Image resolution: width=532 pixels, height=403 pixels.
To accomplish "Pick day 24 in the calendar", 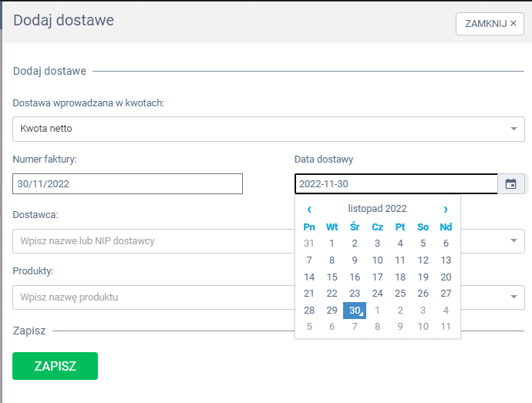I will pos(377,294).
